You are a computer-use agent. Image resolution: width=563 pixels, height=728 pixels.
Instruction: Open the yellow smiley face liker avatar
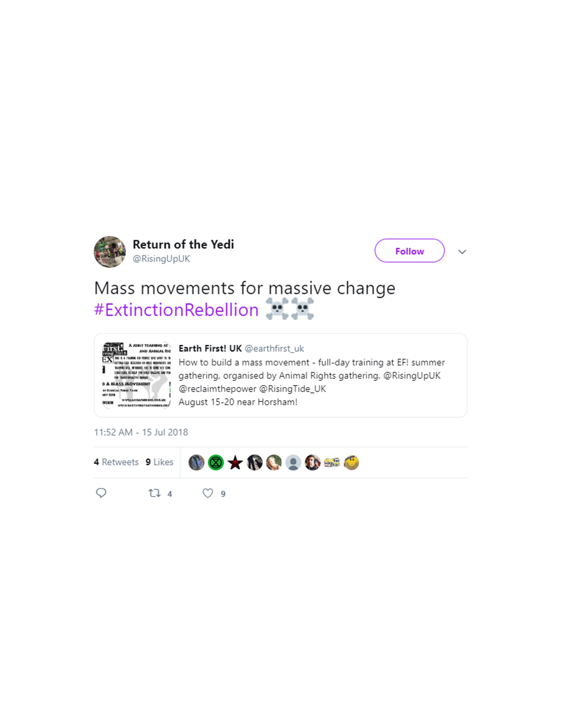pos(351,463)
